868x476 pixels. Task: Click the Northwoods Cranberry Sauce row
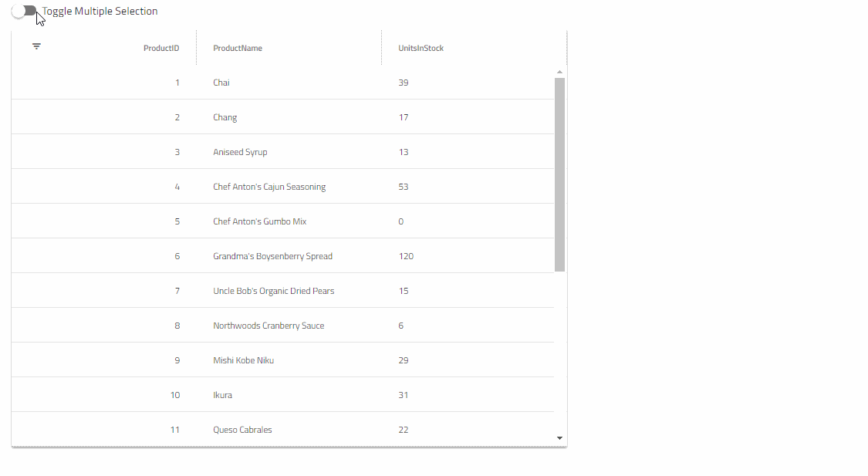pyautogui.click(x=269, y=325)
